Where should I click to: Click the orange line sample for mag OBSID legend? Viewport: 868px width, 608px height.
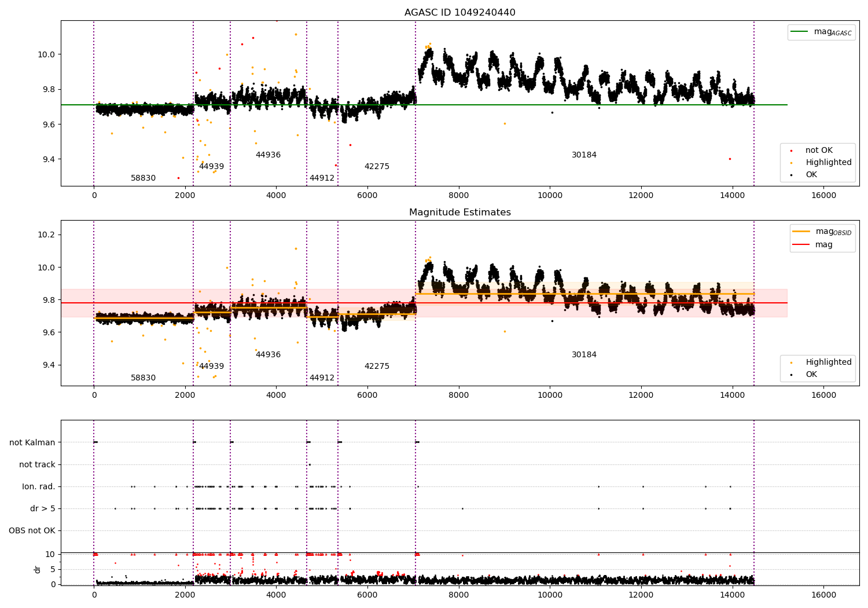[801, 232]
